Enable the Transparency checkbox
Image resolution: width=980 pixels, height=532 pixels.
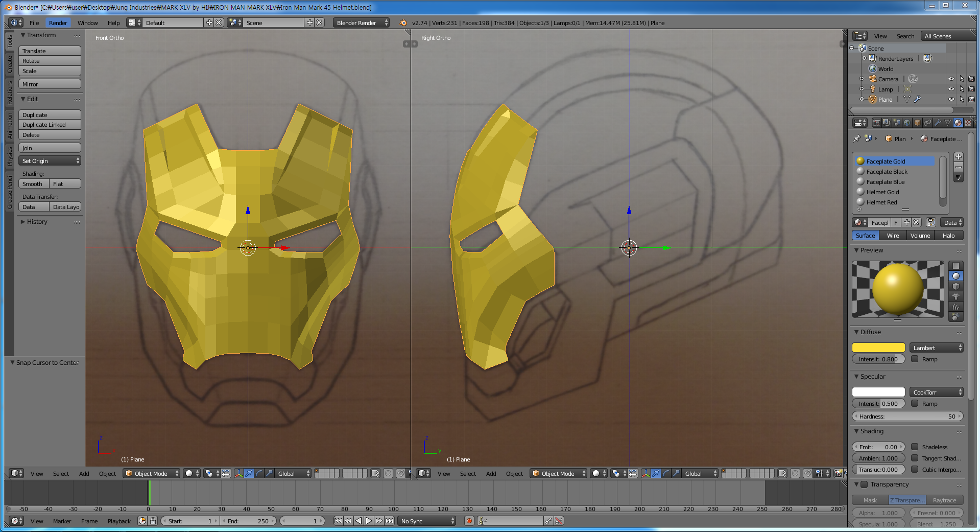tap(864, 484)
